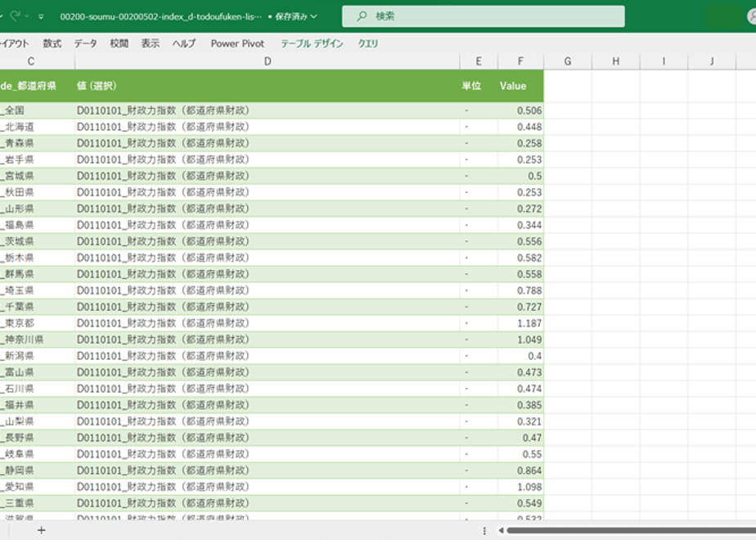Screen dimensions: 756x540
Task: Select value cell 0.448
Action: (x=520, y=127)
